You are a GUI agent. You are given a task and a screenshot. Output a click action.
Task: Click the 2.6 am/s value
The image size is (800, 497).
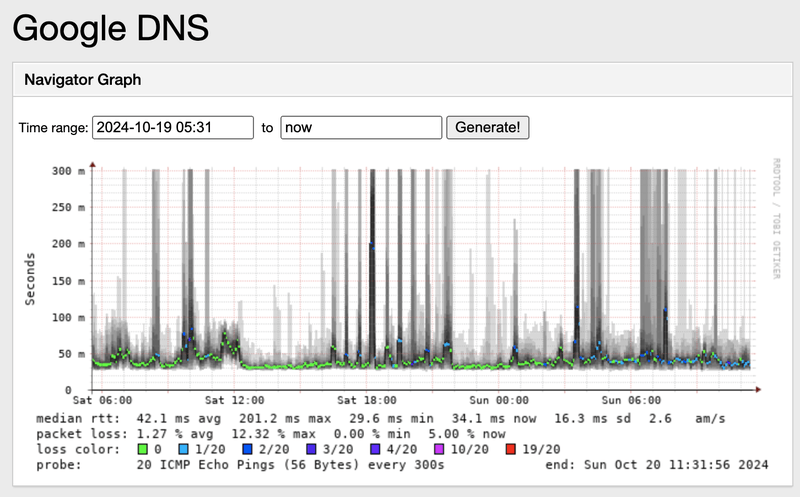click(x=687, y=418)
